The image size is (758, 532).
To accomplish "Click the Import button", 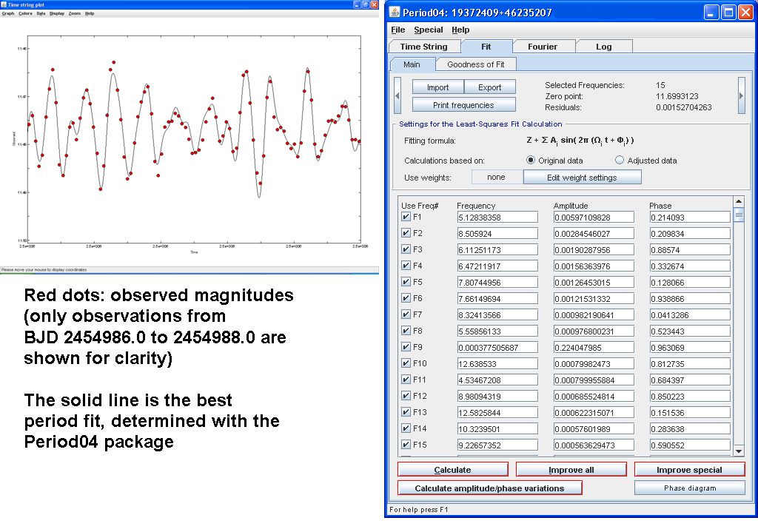I will (438, 87).
